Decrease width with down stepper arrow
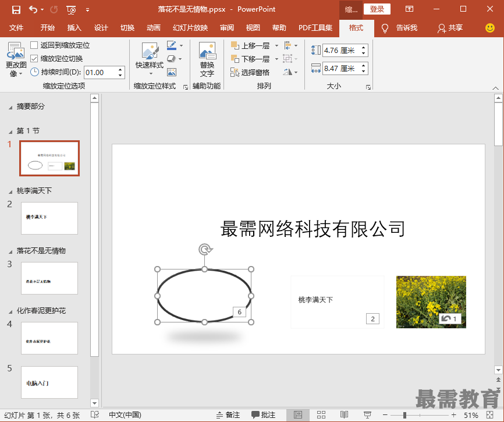504x422 pixels. [364, 72]
